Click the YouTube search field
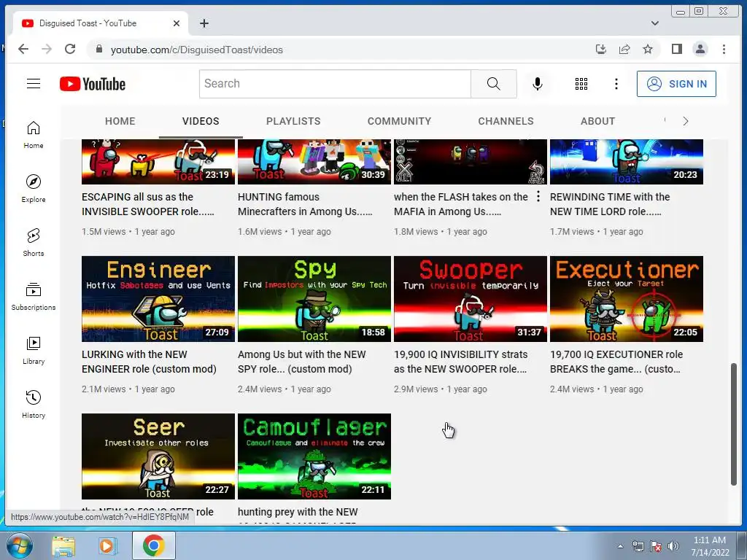Screen dimensions: 747x560 [x=335, y=84]
